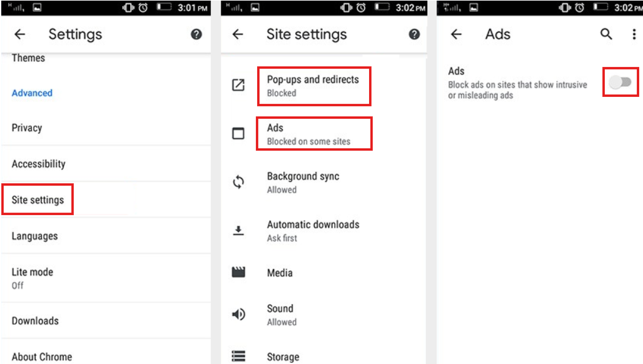Screen dimensions: 643x364
Task: Open three-dot overflow menu on Ads screen
Action: [x=633, y=34]
